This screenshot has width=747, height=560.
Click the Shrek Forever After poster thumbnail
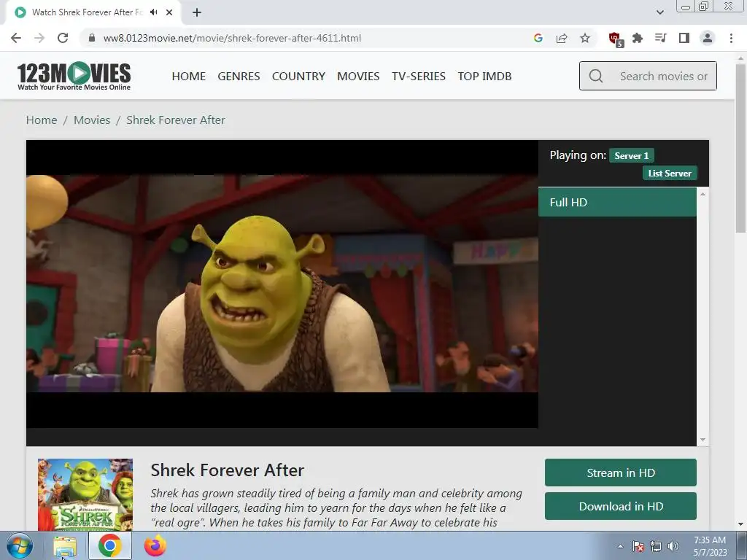(x=85, y=495)
